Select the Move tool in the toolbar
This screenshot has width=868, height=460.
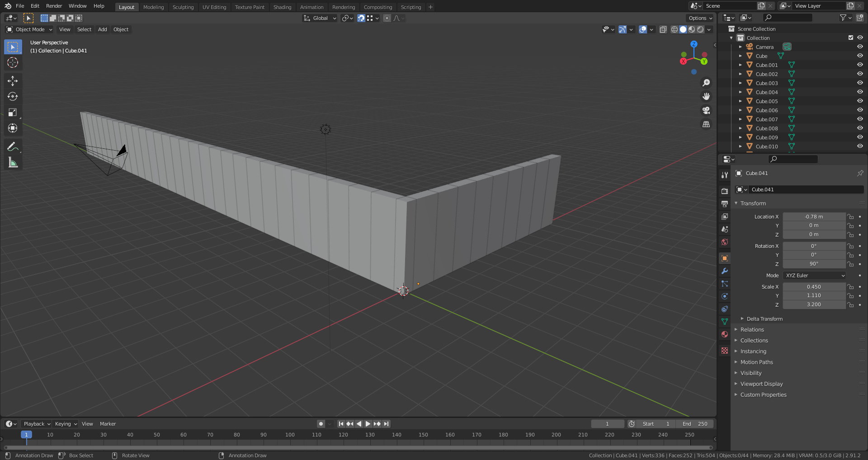pos(13,81)
